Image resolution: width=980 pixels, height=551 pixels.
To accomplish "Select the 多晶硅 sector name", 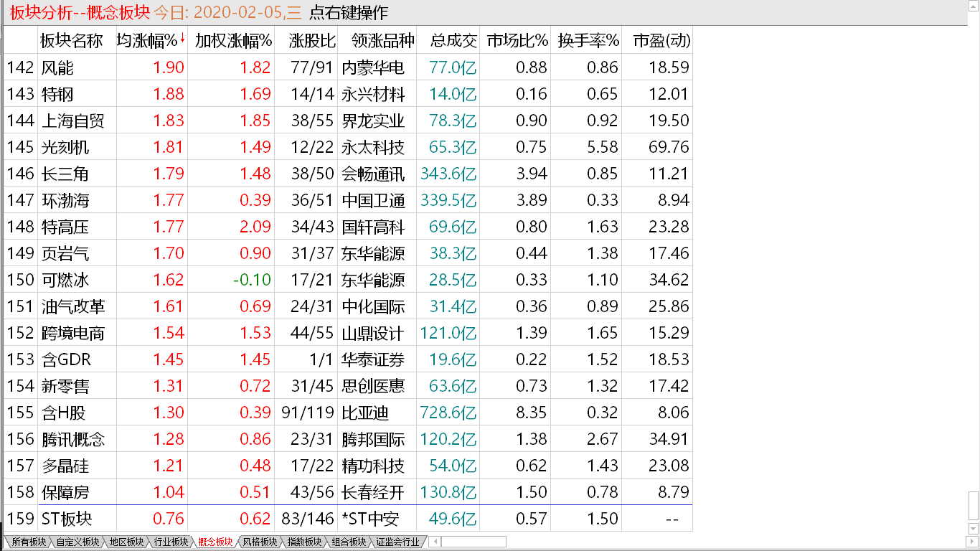I will coord(65,466).
